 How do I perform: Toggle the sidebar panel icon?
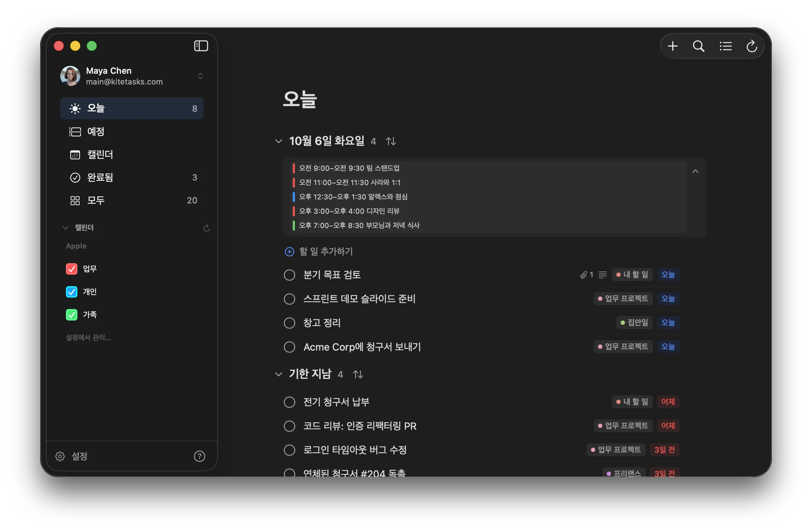pos(201,46)
